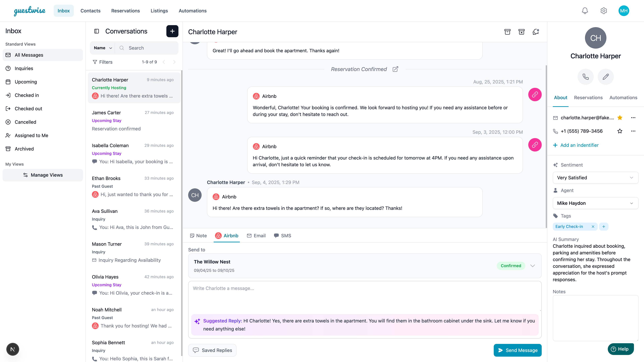Screen dimensions: 644x362
Task: Click the pencil edit contact icon
Action: coord(605,77)
